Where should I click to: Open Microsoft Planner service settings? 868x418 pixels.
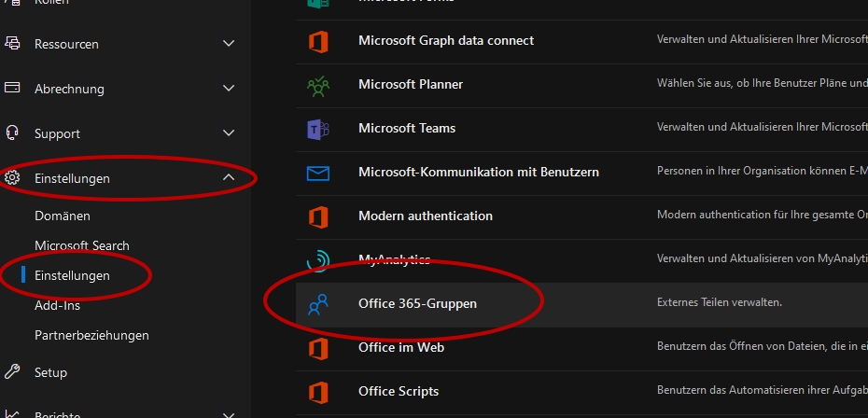411,84
